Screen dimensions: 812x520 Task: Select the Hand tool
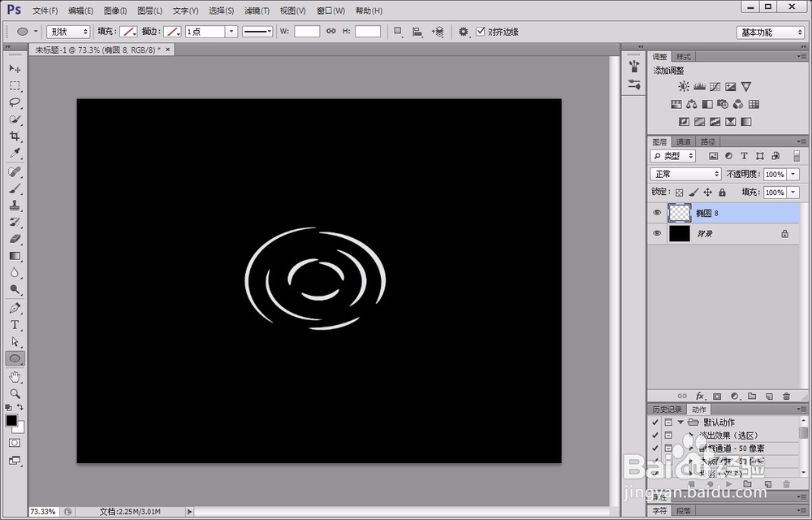15,377
